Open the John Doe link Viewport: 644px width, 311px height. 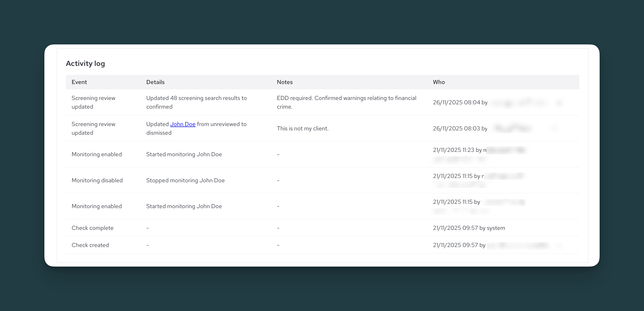pos(183,124)
